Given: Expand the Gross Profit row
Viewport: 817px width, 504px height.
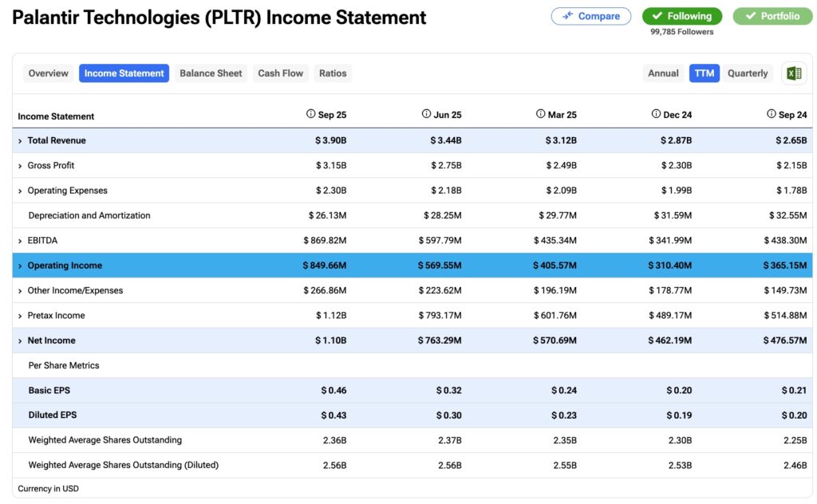Looking at the screenshot, I should click(20, 166).
